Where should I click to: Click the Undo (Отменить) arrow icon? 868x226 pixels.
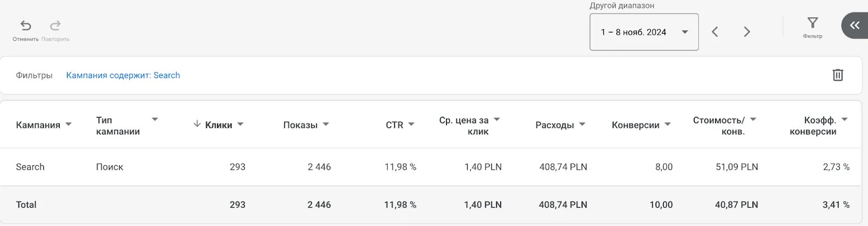pyautogui.click(x=25, y=25)
